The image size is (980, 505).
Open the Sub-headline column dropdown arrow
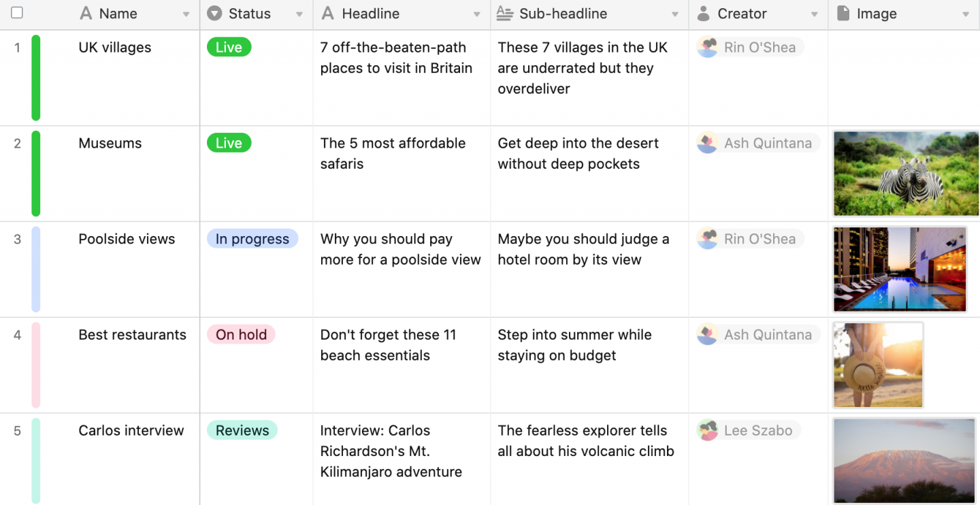pos(675,14)
